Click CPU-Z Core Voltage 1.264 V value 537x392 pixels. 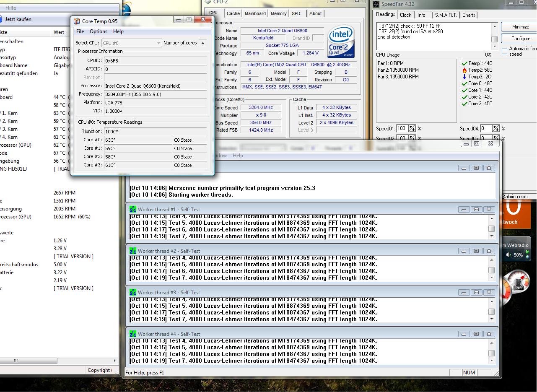tap(310, 53)
